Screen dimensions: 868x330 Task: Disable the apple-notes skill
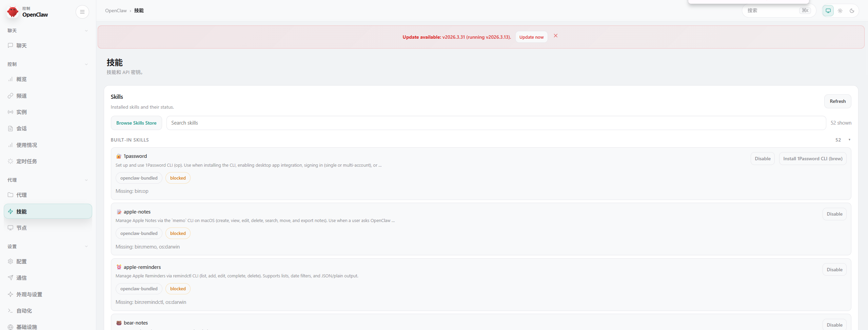[x=834, y=214]
